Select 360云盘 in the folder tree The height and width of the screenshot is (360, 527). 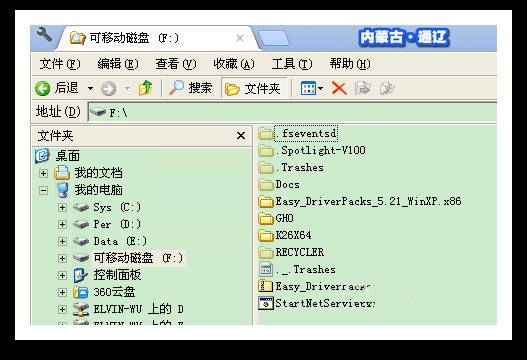pos(114,292)
